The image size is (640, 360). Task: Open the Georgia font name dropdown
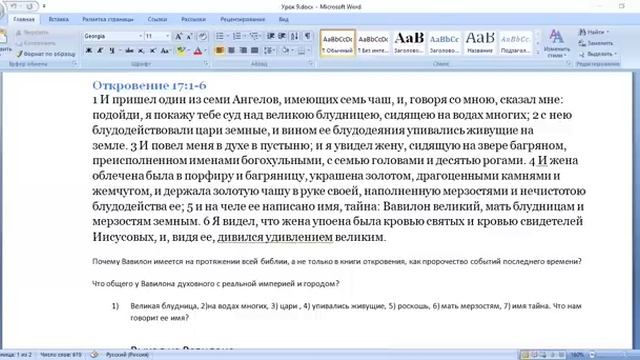[x=140, y=36]
